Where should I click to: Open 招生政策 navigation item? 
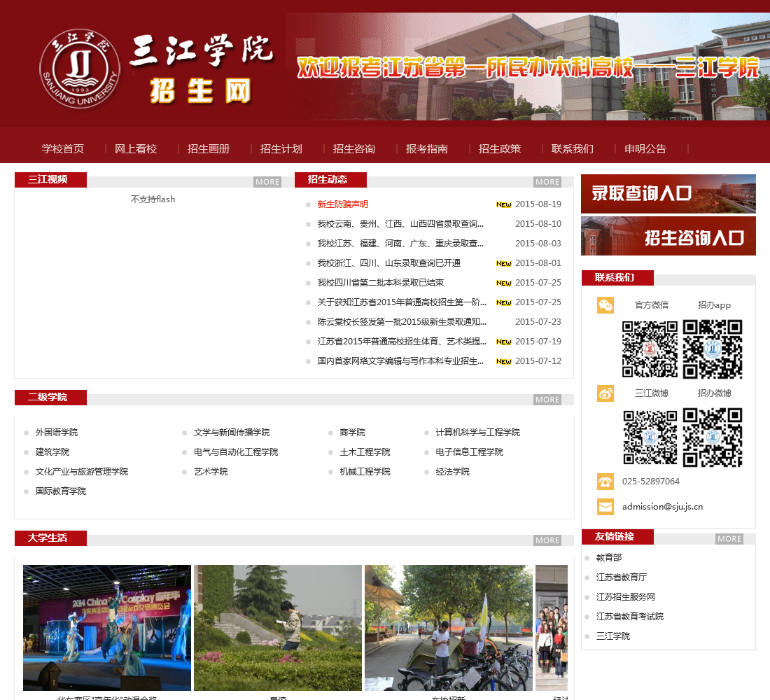(x=499, y=149)
